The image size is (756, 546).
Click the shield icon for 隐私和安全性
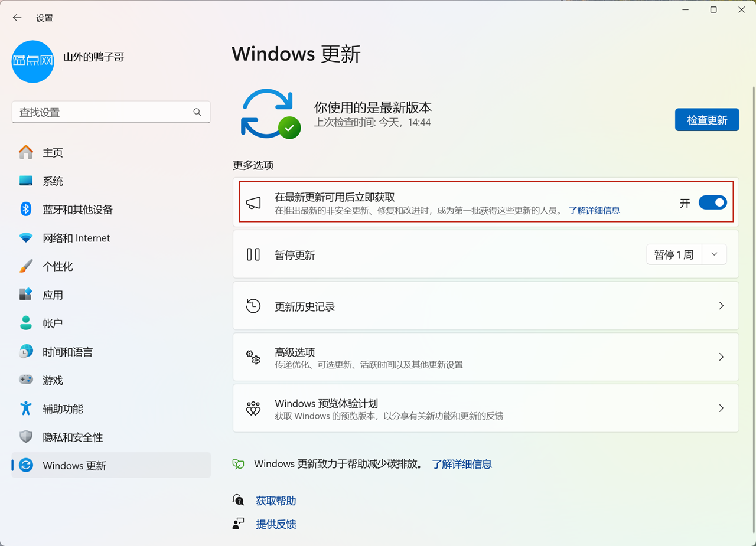point(26,437)
